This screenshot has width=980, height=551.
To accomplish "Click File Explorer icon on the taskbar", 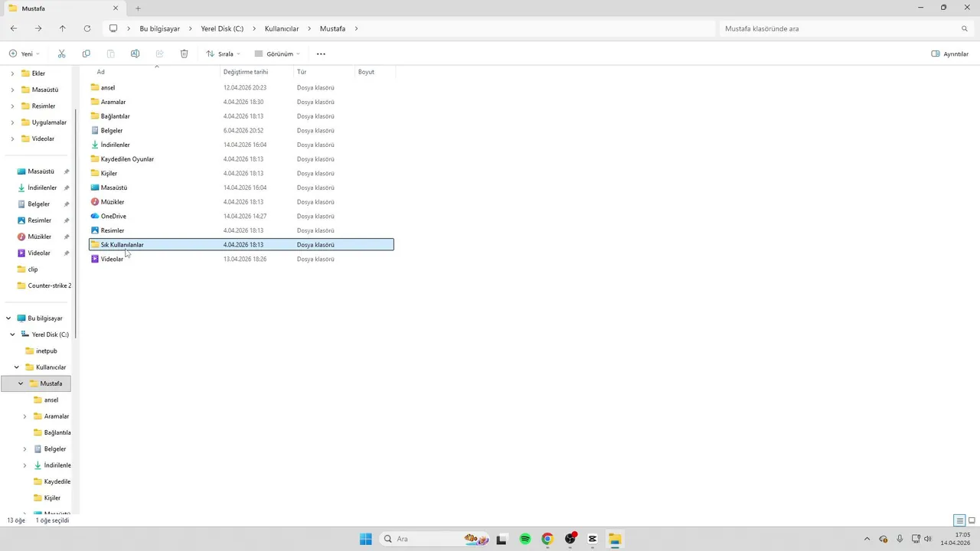I will (x=615, y=539).
